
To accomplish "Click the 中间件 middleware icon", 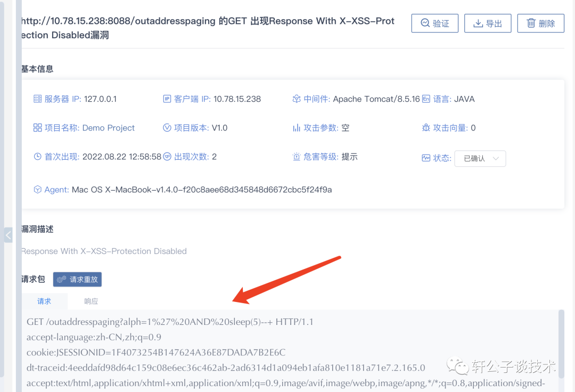I will [297, 99].
